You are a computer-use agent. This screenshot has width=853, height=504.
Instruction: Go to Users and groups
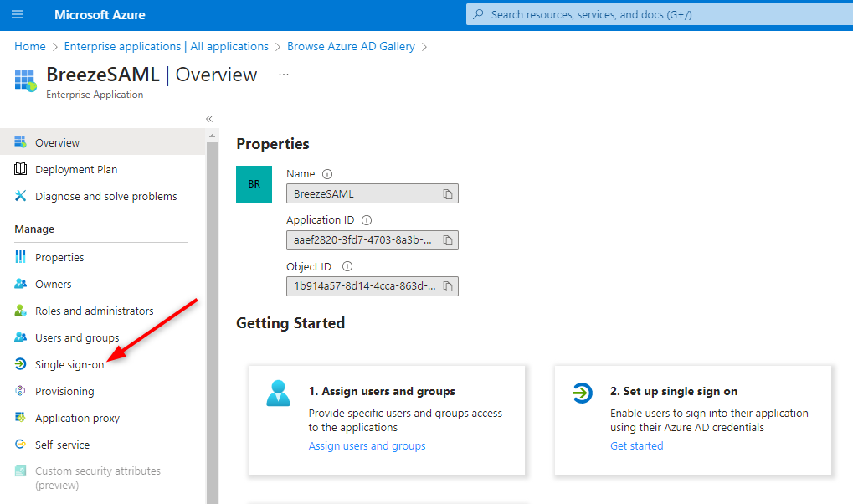pyautogui.click(x=77, y=337)
